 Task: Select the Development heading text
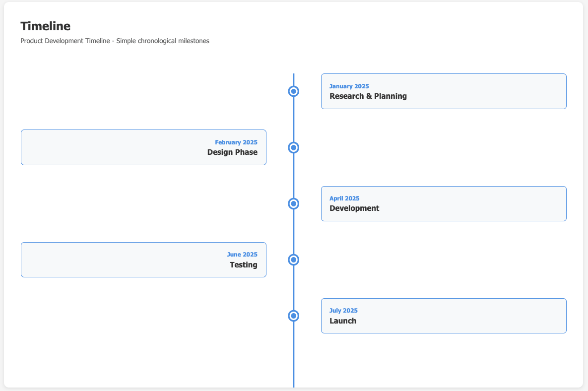354,208
